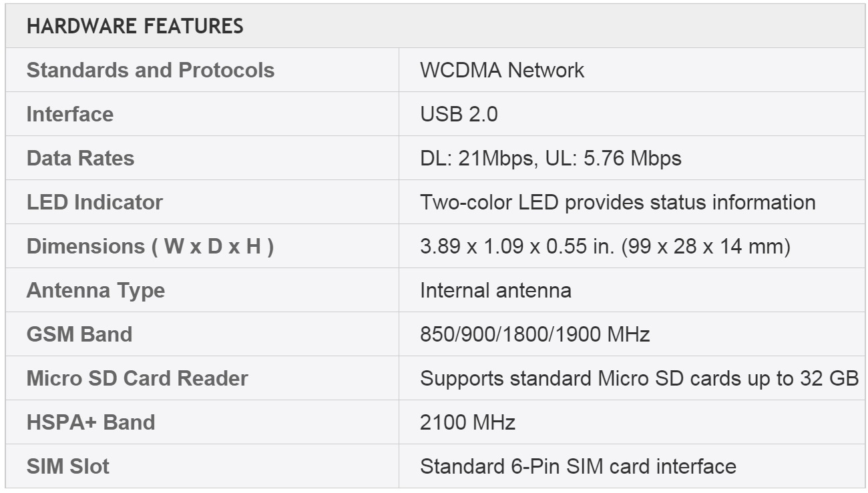The image size is (868, 493).
Task: Click the Standard 6-Pin SIM card interface text
Action: click(578, 466)
